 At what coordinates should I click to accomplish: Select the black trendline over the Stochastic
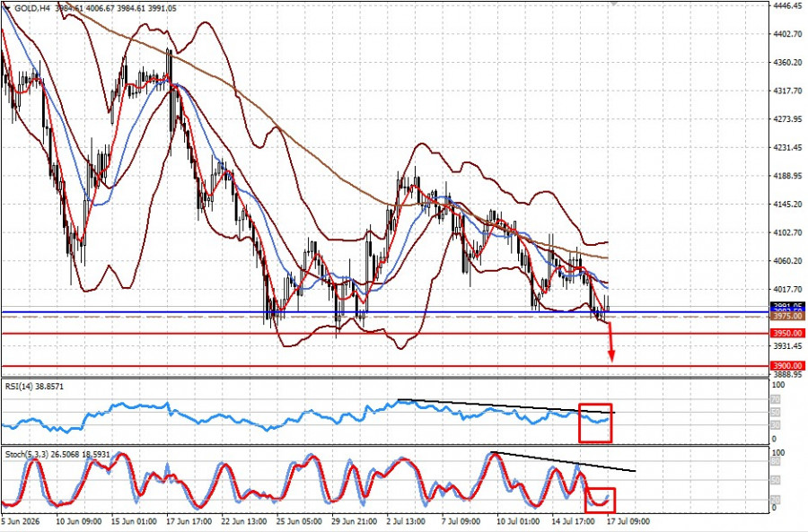tap(564, 461)
